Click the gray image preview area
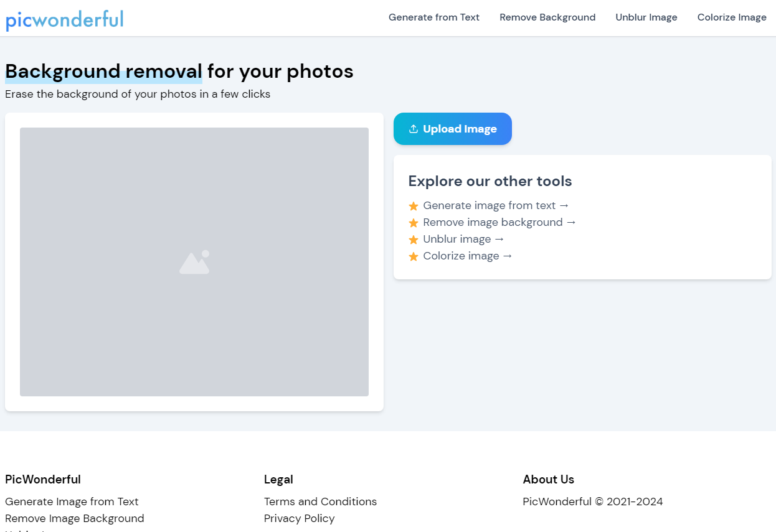Image resolution: width=776 pixels, height=532 pixels. click(194, 262)
